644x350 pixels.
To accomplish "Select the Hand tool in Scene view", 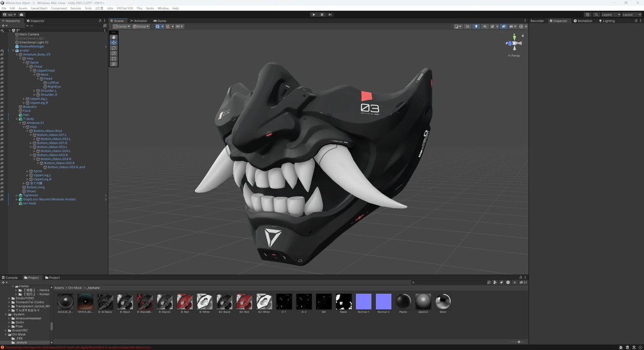I will click(x=113, y=37).
